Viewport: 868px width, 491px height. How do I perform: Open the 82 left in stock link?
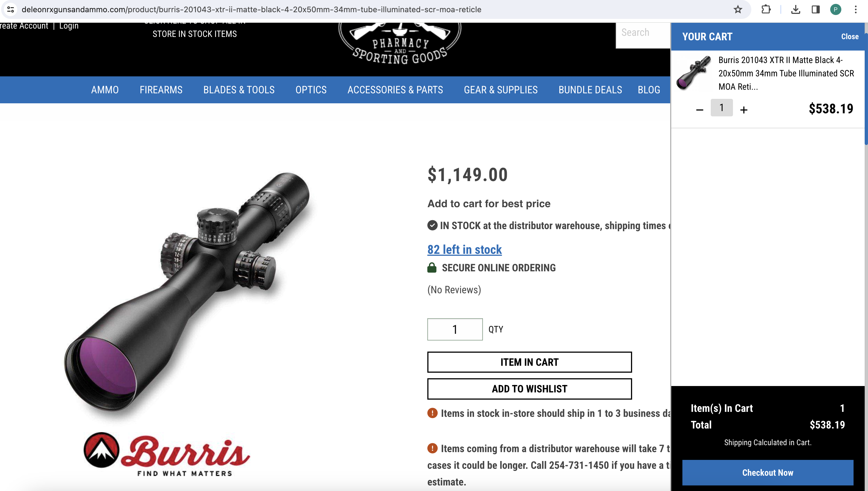pyautogui.click(x=465, y=250)
